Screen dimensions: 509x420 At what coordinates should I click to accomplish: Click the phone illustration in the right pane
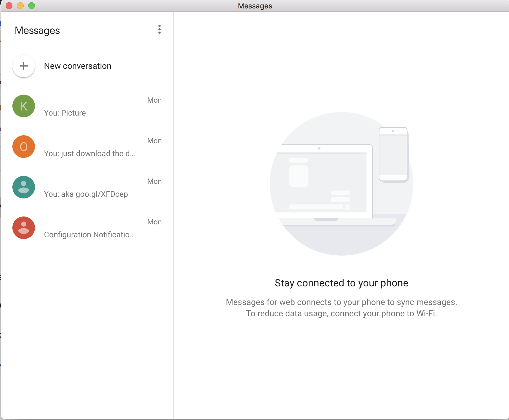tap(393, 154)
